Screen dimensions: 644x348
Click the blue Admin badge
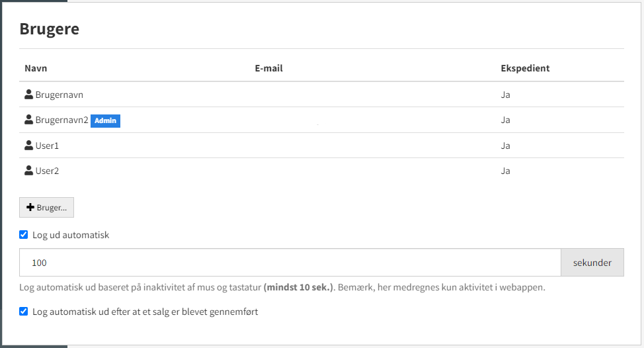(x=106, y=121)
